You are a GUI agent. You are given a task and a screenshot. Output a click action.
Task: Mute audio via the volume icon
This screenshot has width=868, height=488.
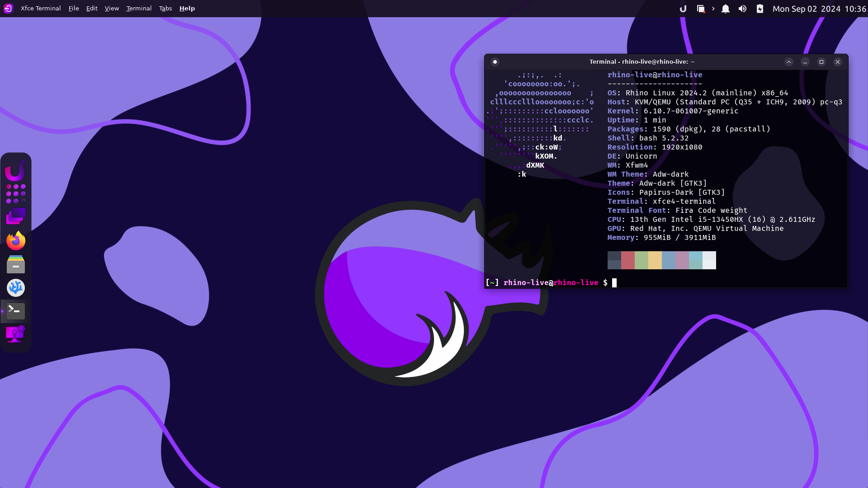tap(743, 9)
